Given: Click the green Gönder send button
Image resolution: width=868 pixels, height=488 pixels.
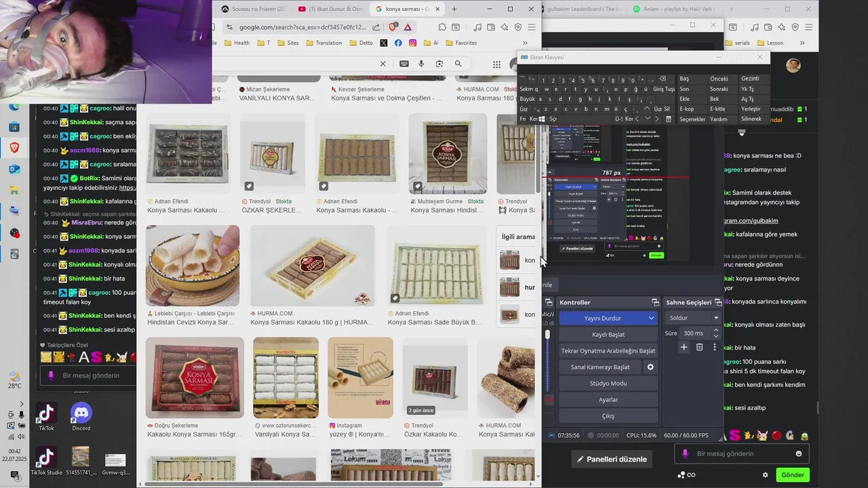Looking at the screenshot, I should click(x=793, y=475).
